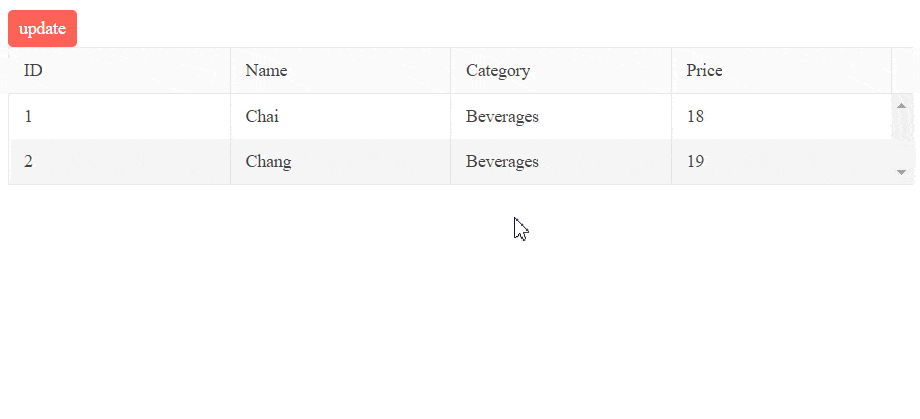Screen dimensions: 920x419
Task: Click the scrollbar down arrow
Action: point(902,172)
